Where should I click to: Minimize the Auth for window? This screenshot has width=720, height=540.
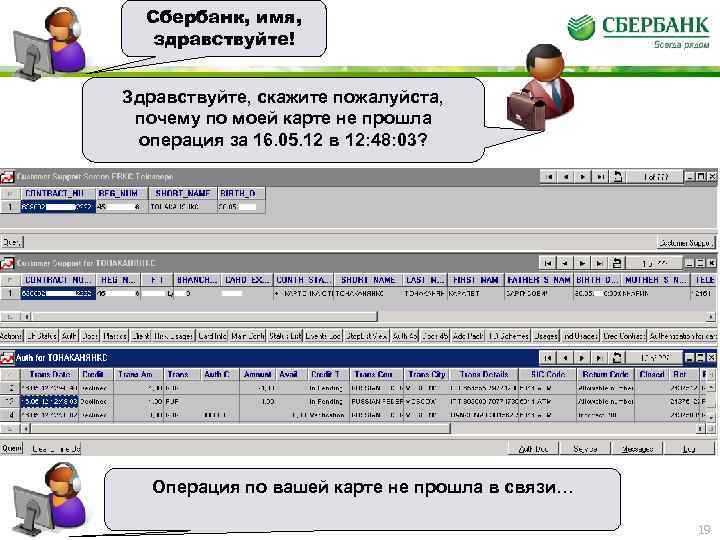[690, 357]
